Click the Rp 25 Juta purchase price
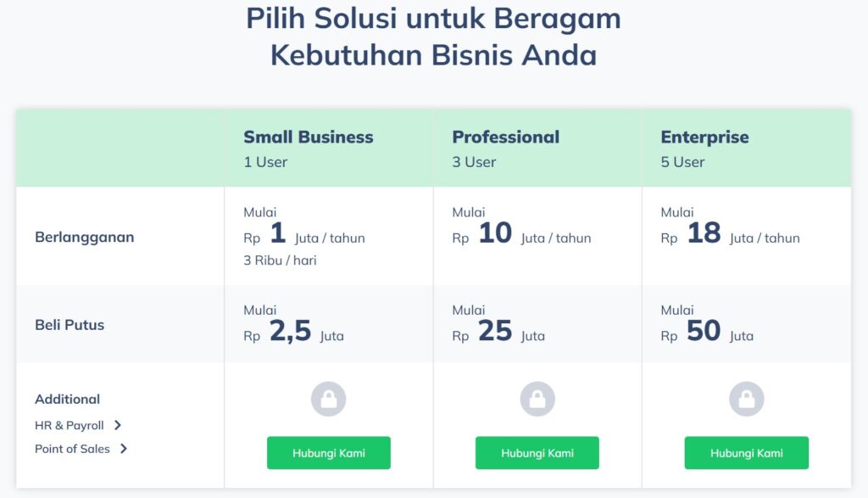The image size is (868, 498). point(498,331)
